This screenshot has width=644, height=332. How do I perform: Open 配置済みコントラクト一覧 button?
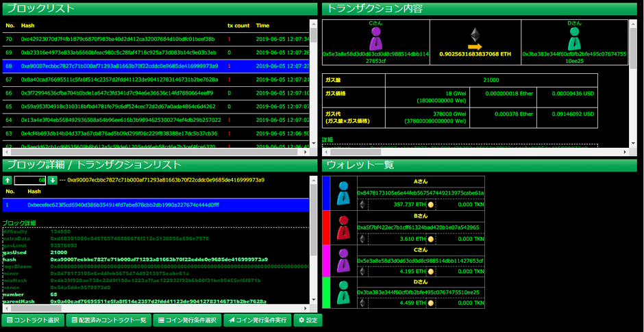click(x=108, y=320)
